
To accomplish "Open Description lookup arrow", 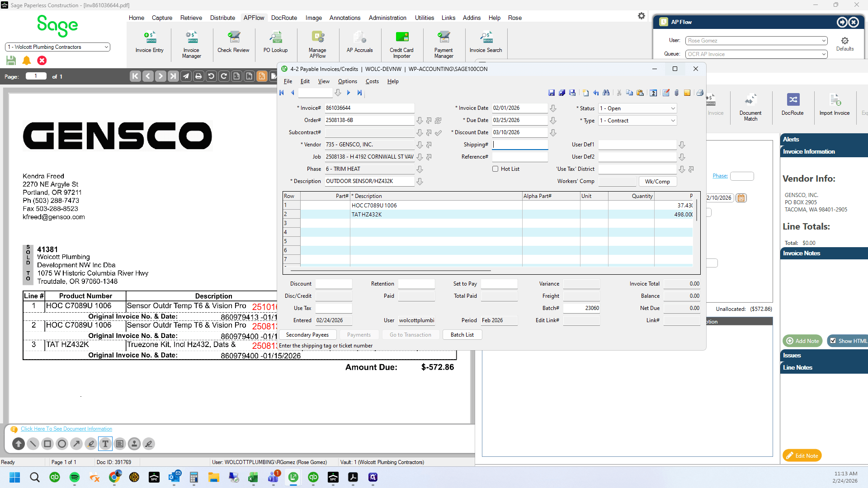I will tap(420, 182).
